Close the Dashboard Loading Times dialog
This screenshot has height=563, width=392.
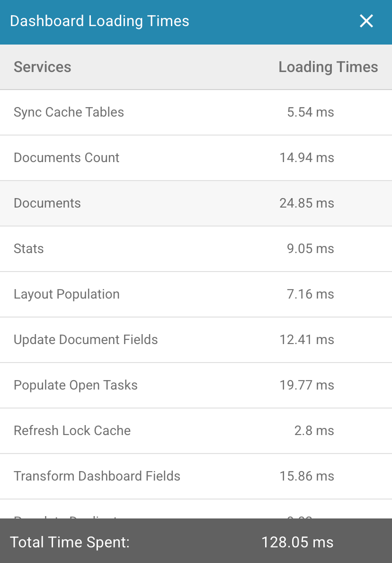point(366,21)
